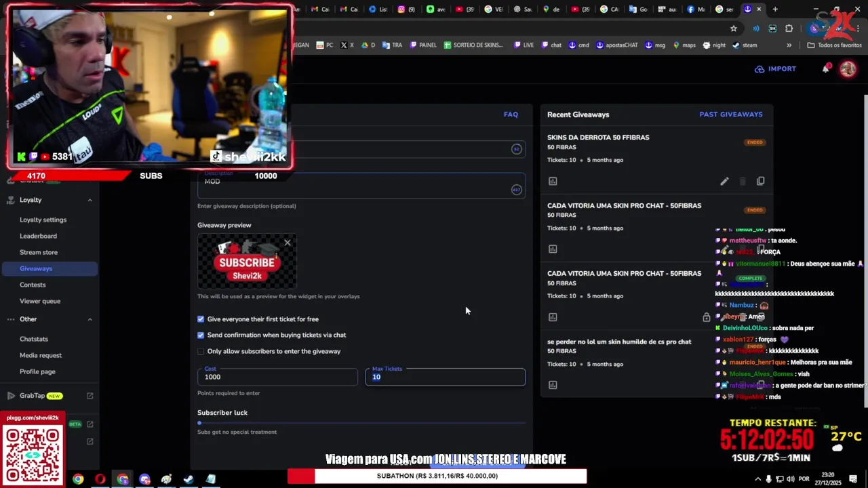Image resolution: width=868 pixels, height=488 pixels.
Task: Open Opera browser from taskbar
Action: (x=100, y=479)
